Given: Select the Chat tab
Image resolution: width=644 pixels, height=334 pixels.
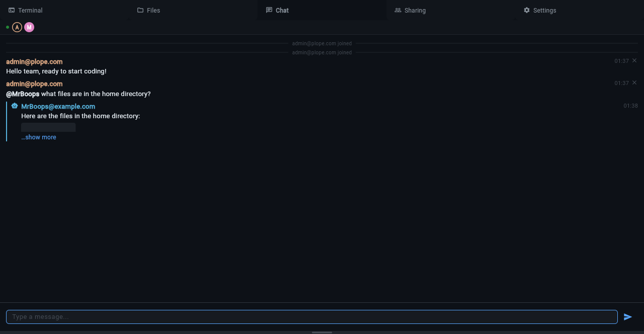Looking at the screenshot, I should pyautogui.click(x=322, y=10).
